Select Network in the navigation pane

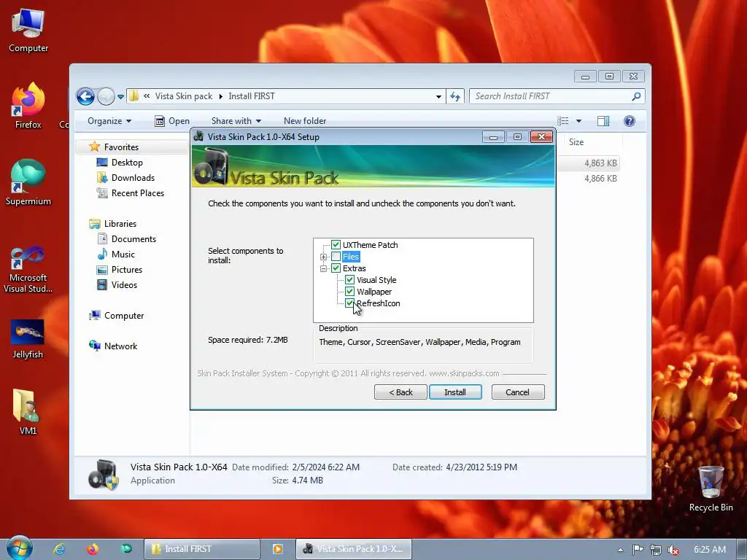pos(120,346)
